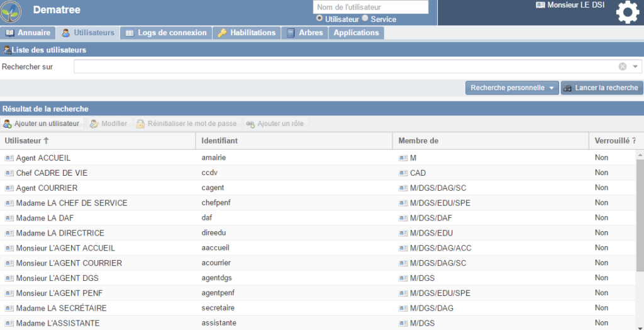The height and width of the screenshot is (330, 644).
Task: Expand the Rechercher sur dropdown arrow
Action: pos(635,67)
